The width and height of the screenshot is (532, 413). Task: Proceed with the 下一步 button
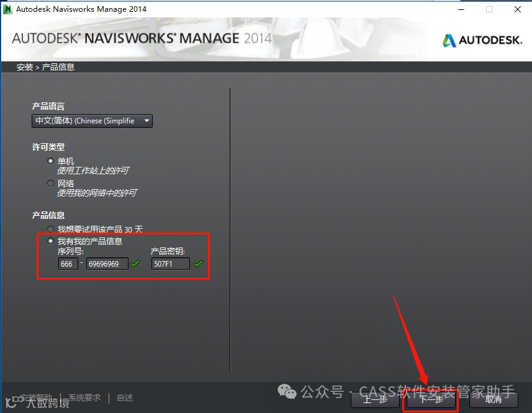tap(431, 400)
